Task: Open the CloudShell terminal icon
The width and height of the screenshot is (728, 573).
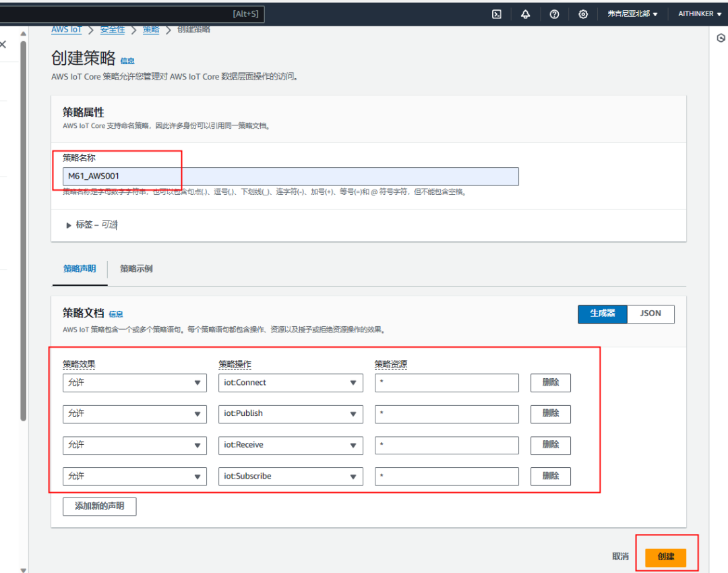Action: [496, 14]
